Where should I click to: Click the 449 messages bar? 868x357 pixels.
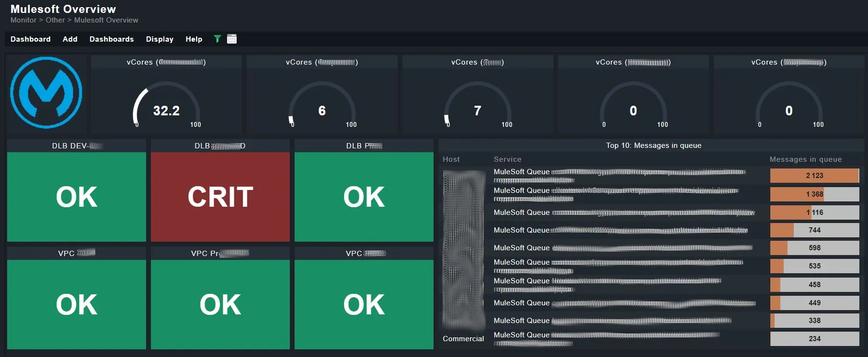[x=814, y=303]
